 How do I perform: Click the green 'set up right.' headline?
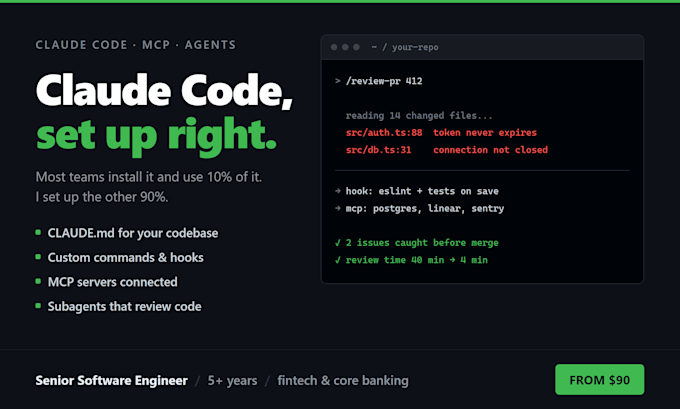(156, 135)
